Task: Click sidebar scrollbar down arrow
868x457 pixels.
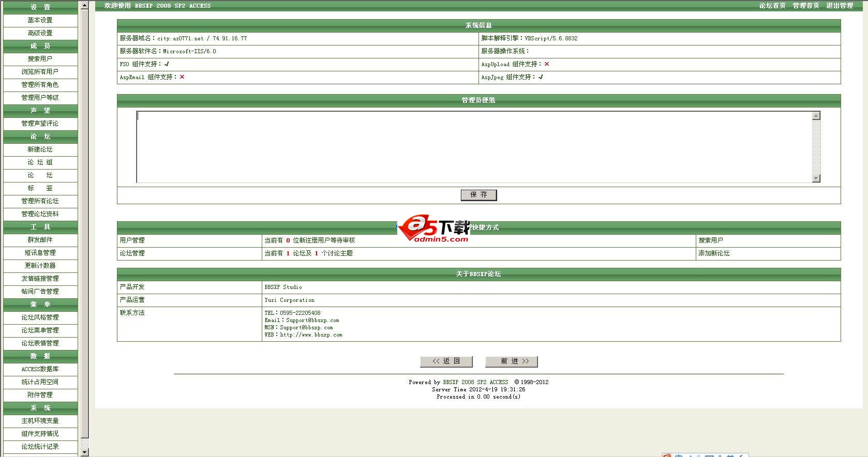Action: [85, 452]
